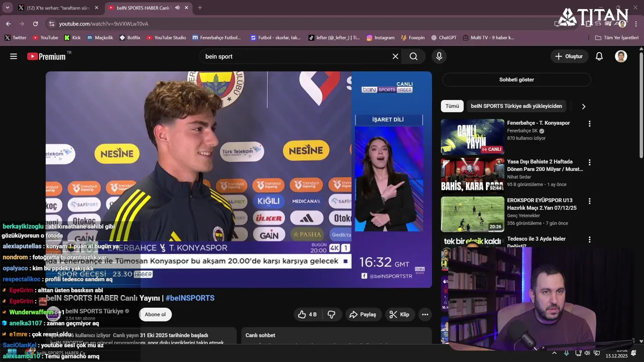The width and height of the screenshot is (644, 362).
Task: Open options for EROKSPOR EYÜPSPOR U13 video
Action: [590, 201]
